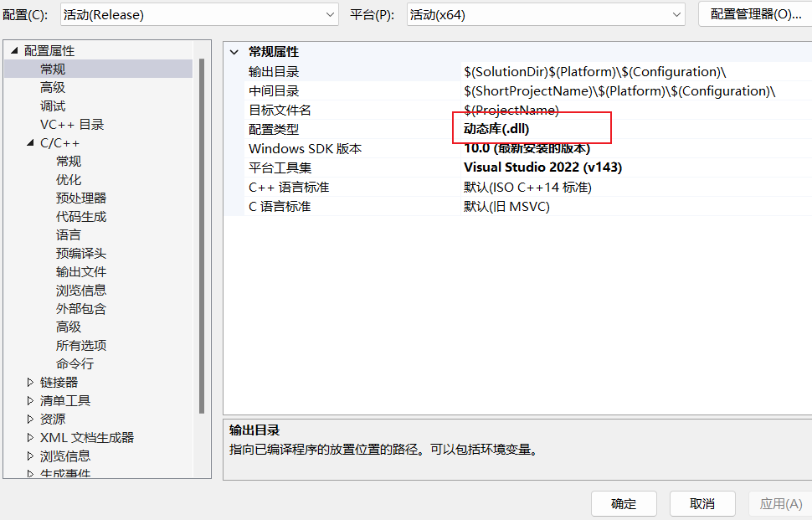Collapse the C/C++ tree node
Screen dimensions: 812x520
click(x=30, y=142)
